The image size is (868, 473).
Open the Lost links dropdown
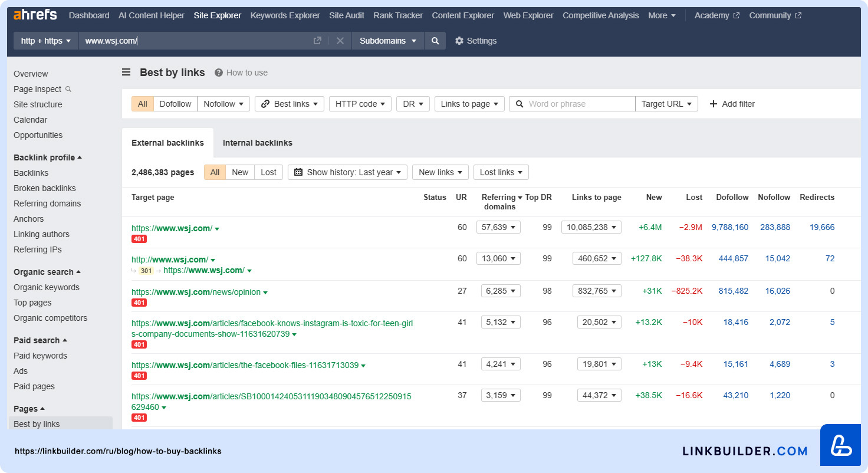point(501,172)
